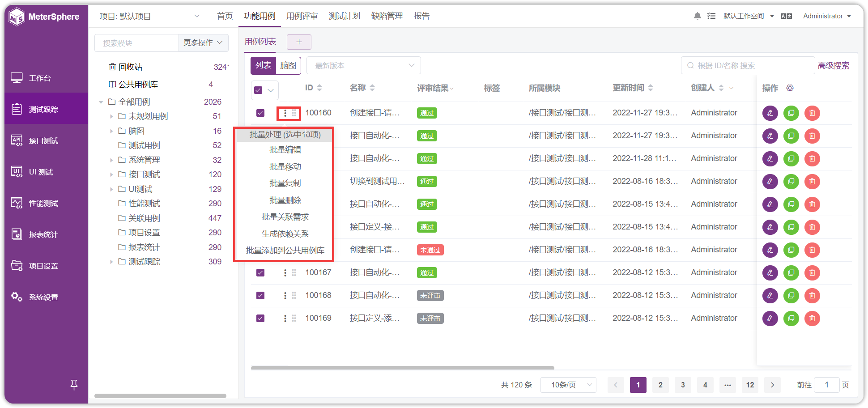Uncheck the checkbox for case 100168
Viewport: 868px width, 408px height.
coord(260,295)
